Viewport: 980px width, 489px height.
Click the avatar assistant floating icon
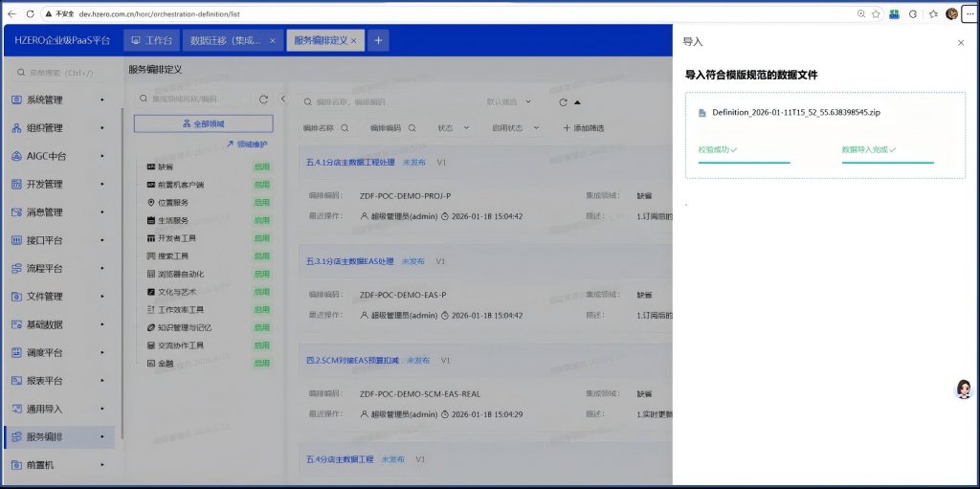964,389
